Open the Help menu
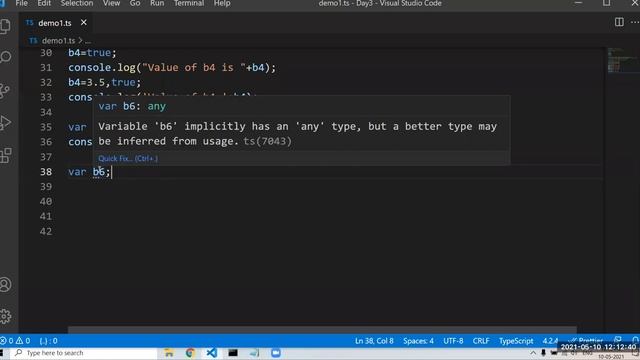The height and width of the screenshot is (360, 640). pyautogui.click(x=222, y=3)
